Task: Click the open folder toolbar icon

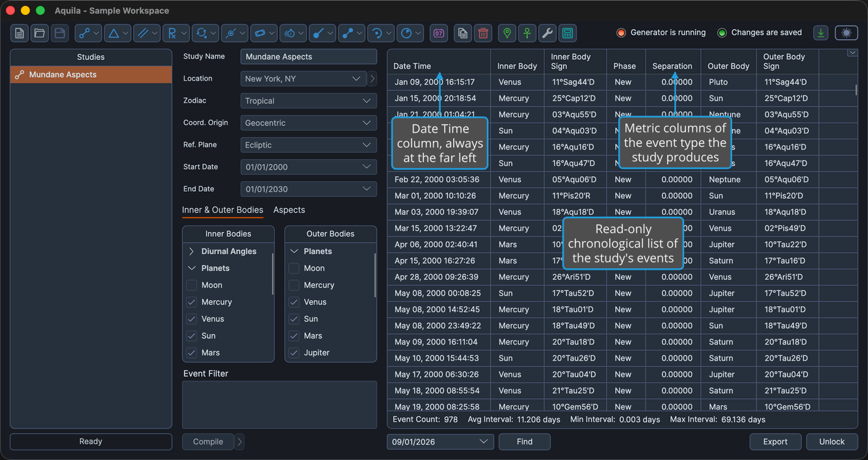Action: [x=40, y=33]
